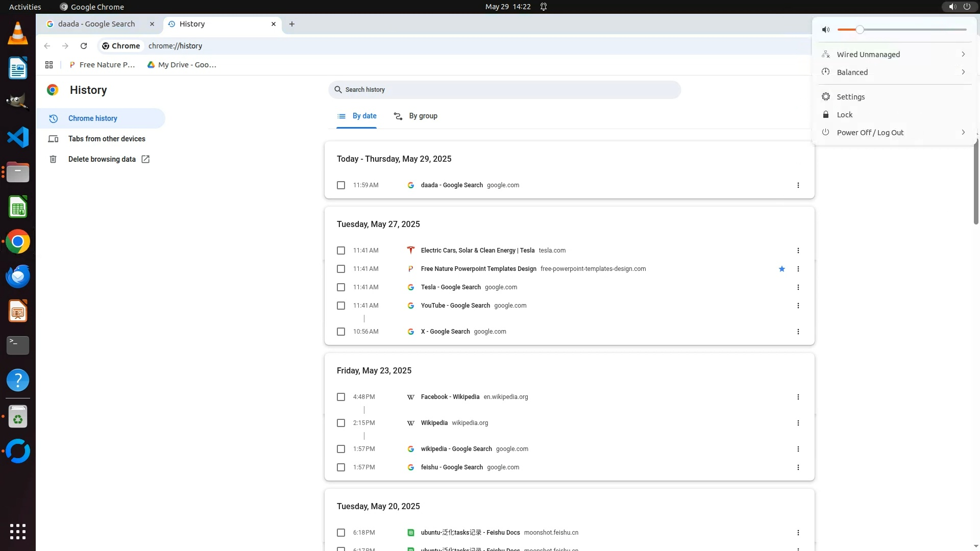The image size is (980, 551).
Task: Check the daada - Google Search entry checkbox
Action: coord(341,185)
